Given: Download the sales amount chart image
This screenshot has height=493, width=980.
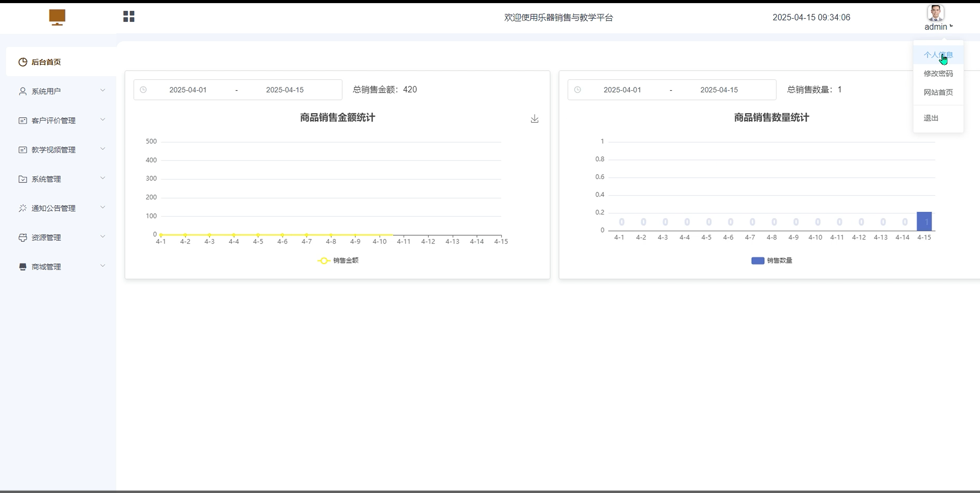Looking at the screenshot, I should (534, 119).
